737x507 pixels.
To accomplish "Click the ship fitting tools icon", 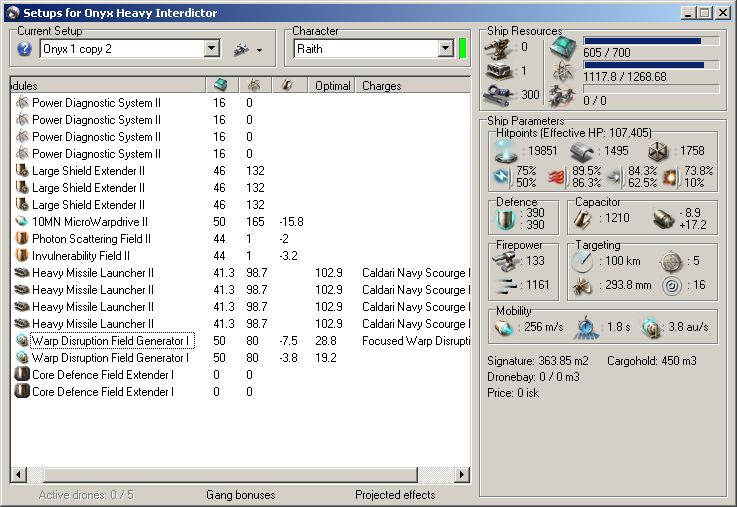I will [x=242, y=49].
